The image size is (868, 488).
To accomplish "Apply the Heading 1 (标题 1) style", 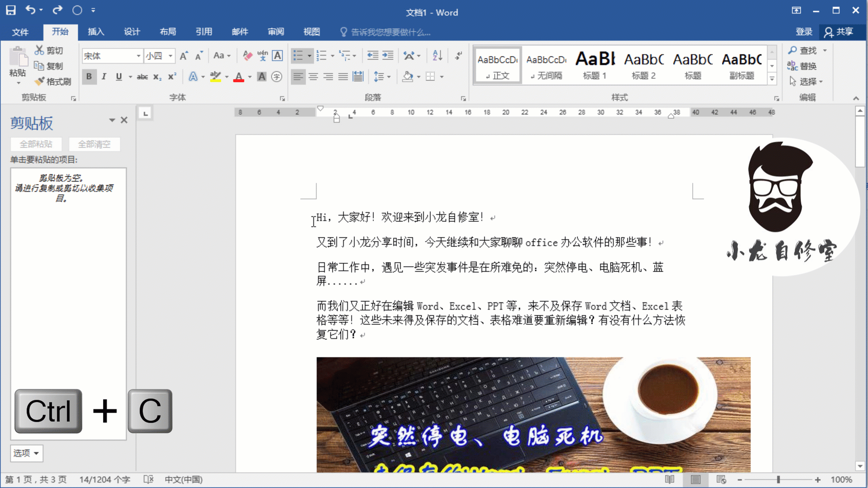I will tap(594, 65).
